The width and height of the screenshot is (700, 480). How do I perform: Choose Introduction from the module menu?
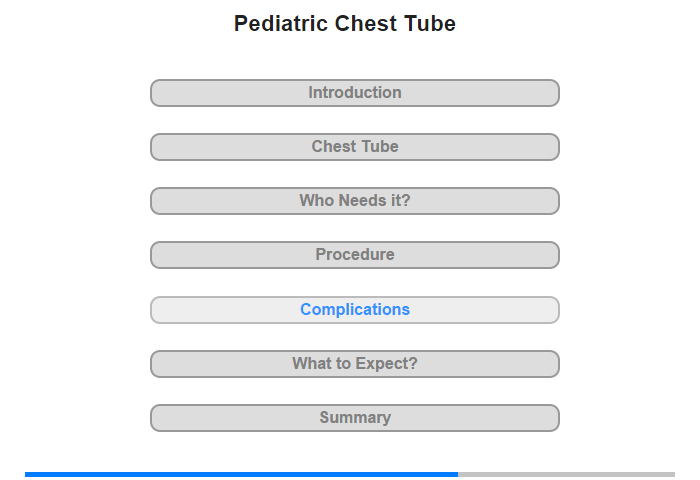pyautogui.click(x=355, y=92)
